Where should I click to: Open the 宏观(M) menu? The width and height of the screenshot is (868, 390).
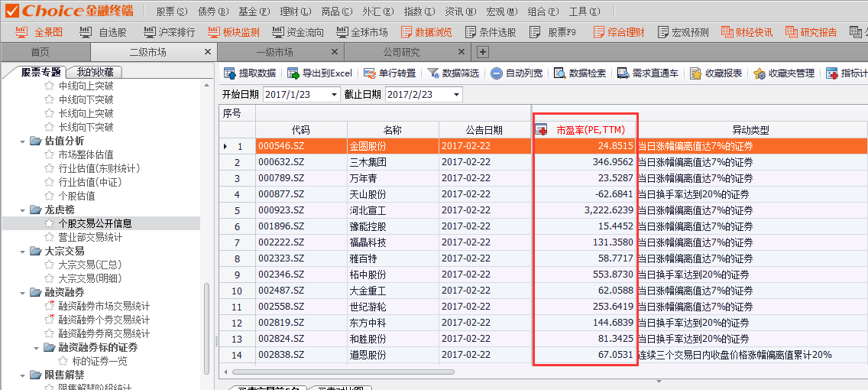pyautogui.click(x=502, y=11)
